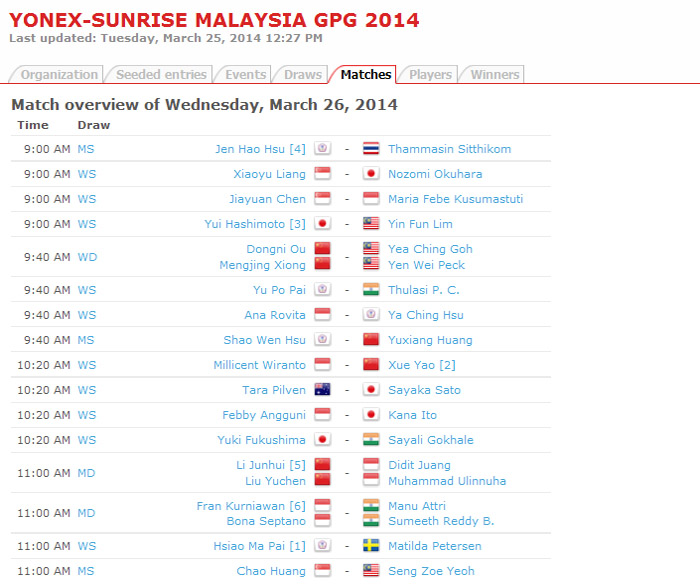This screenshot has width=700, height=586.
Task: Click Malaysia flag beside Seng Zoe Yeoh
Action: click(x=371, y=570)
